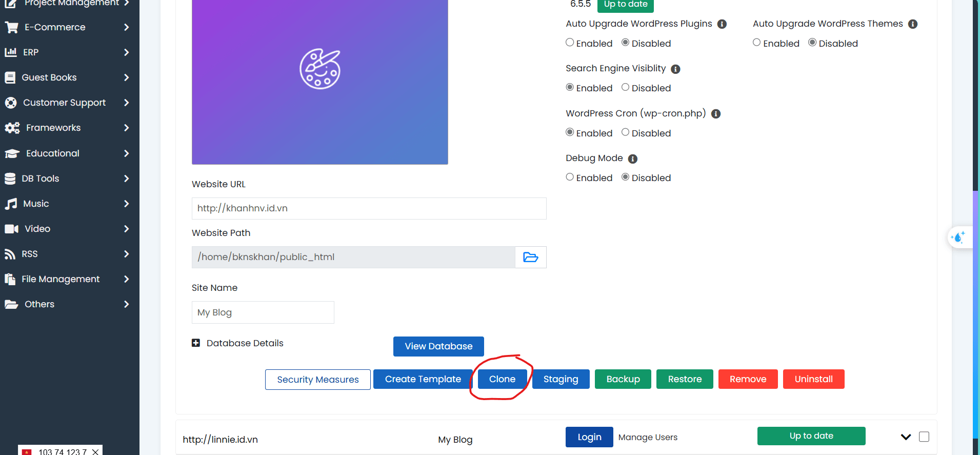Expand Educational category arrow
980x455 pixels.
pos(126,153)
